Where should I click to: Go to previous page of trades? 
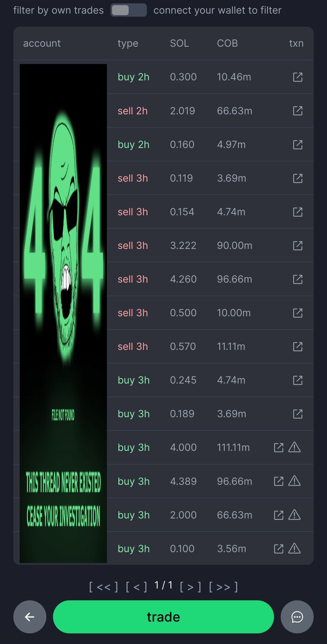pos(137,587)
